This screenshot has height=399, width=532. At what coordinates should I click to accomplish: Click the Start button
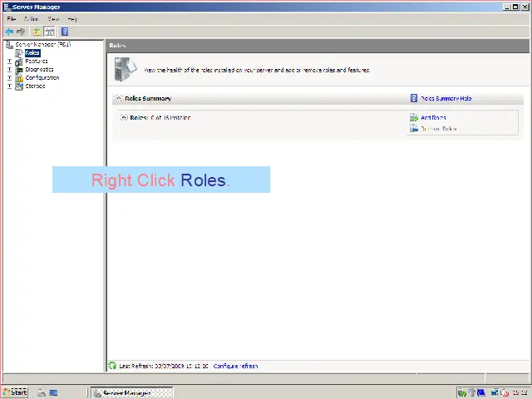15,392
